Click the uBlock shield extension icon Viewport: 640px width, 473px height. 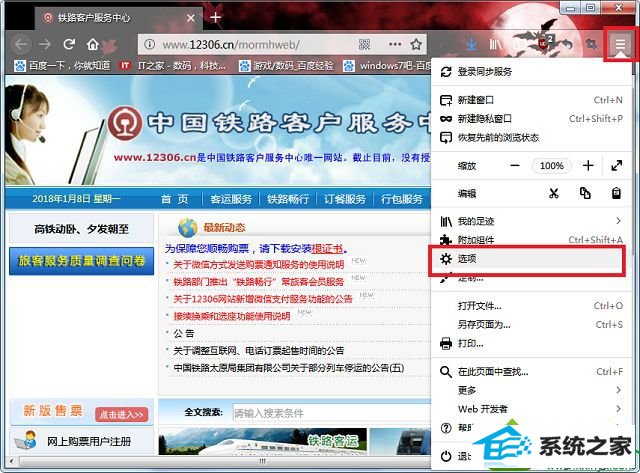click(x=544, y=43)
